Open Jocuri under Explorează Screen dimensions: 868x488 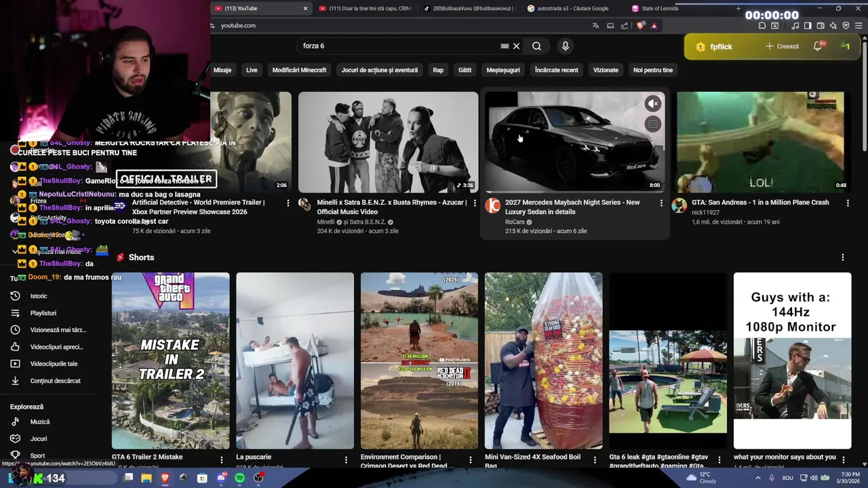coord(39,439)
